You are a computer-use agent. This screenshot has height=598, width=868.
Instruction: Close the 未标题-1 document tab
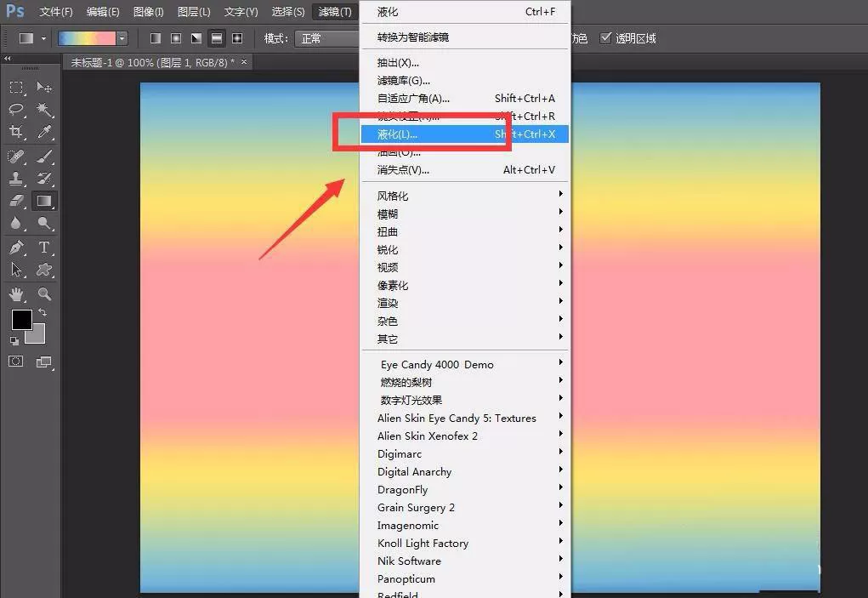pyautogui.click(x=244, y=62)
